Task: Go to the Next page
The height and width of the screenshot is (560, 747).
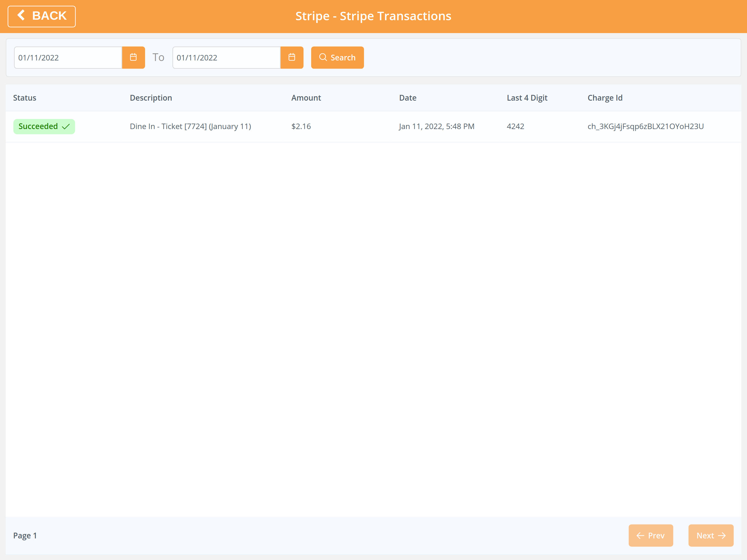Action: (711, 535)
